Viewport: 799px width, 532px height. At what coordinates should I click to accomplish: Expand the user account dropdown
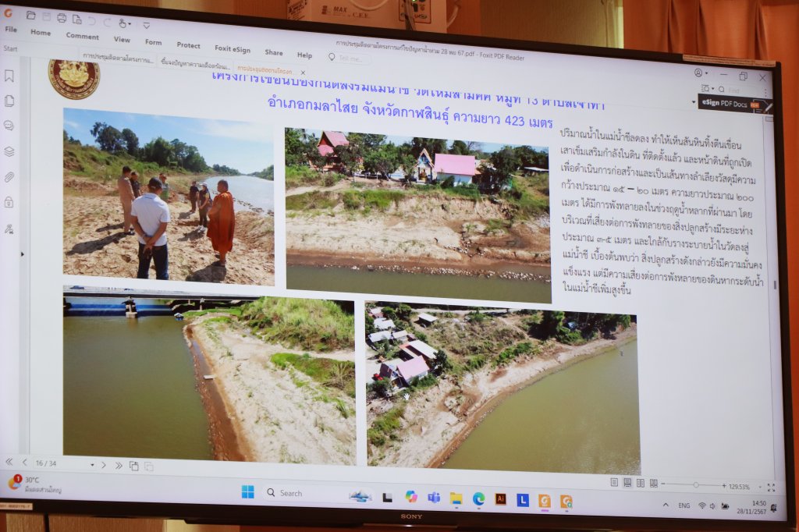click(706, 73)
